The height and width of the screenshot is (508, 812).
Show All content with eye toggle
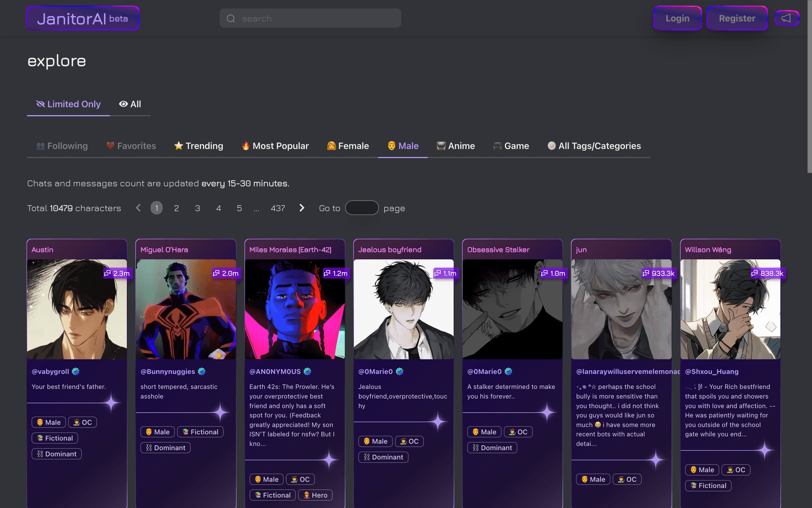pos(130,104)
